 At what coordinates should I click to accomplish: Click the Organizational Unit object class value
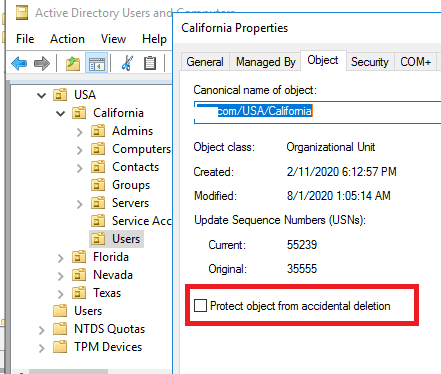click(331, 147)
